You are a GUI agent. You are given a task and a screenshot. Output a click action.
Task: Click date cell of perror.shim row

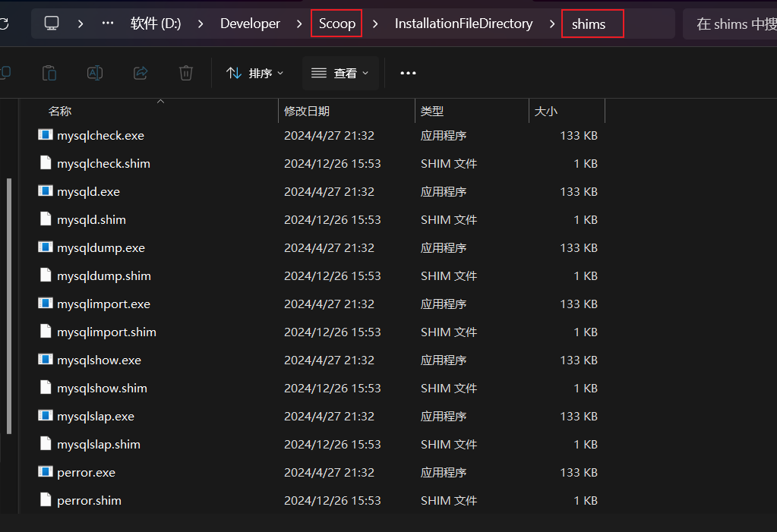333,500
